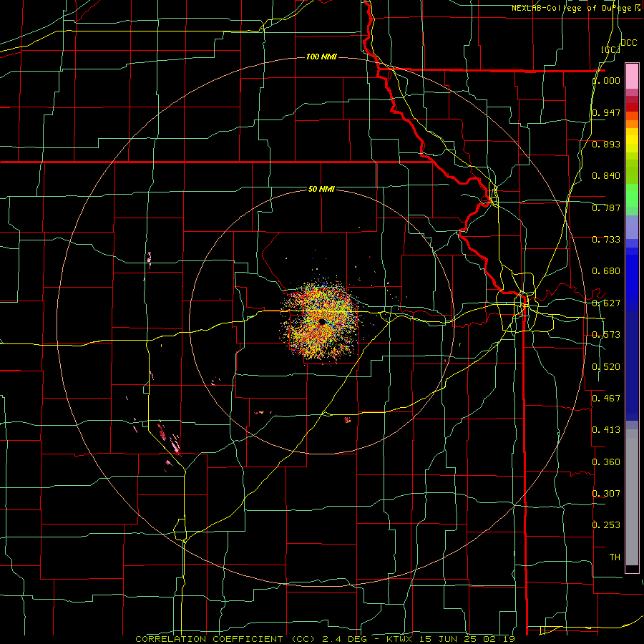Click the DCC label above the color scale
Viewport: 644px width, 644px height.
pyautogui.click(x=628, y=43)
